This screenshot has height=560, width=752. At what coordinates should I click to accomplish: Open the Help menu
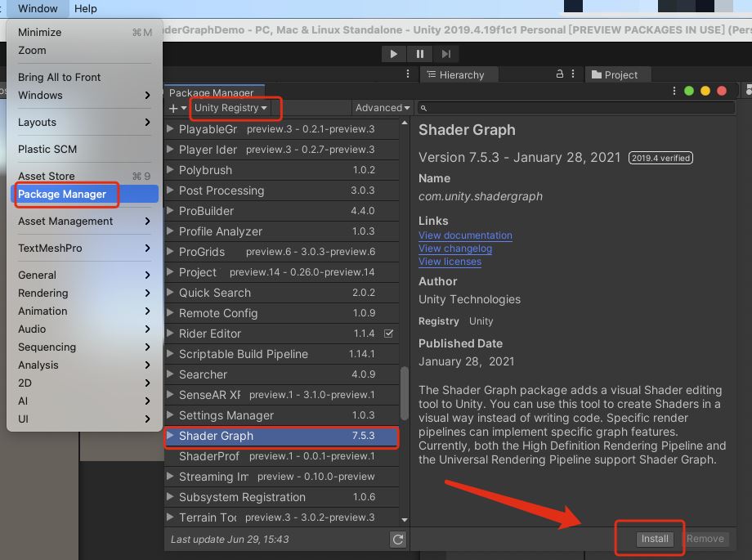(x=87, y=8)
